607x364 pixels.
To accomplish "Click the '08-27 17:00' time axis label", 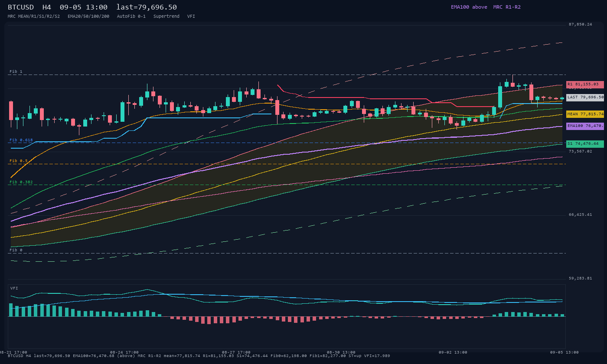I will click(236, 352).
